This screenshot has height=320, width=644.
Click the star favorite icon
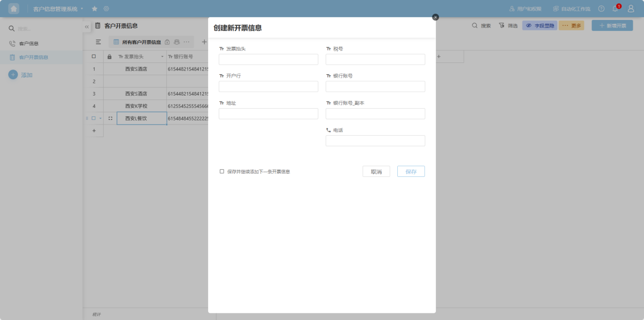point(94,9)
